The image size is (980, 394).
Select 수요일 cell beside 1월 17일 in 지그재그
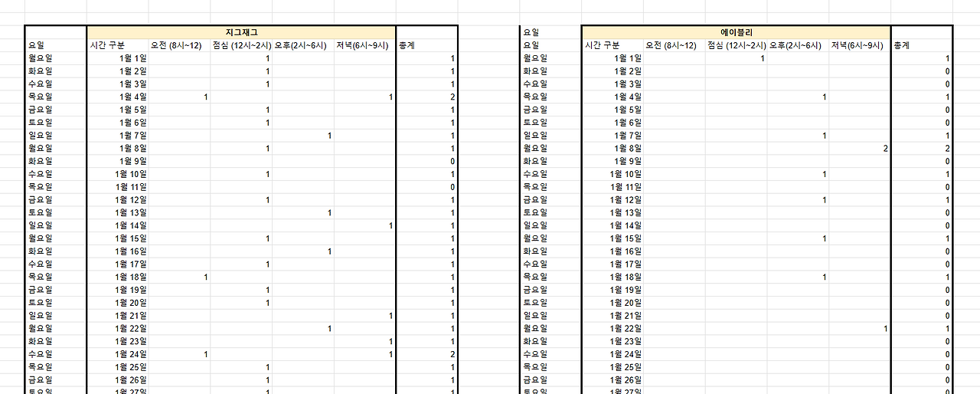pyautogui.click(x=41, y=264)
